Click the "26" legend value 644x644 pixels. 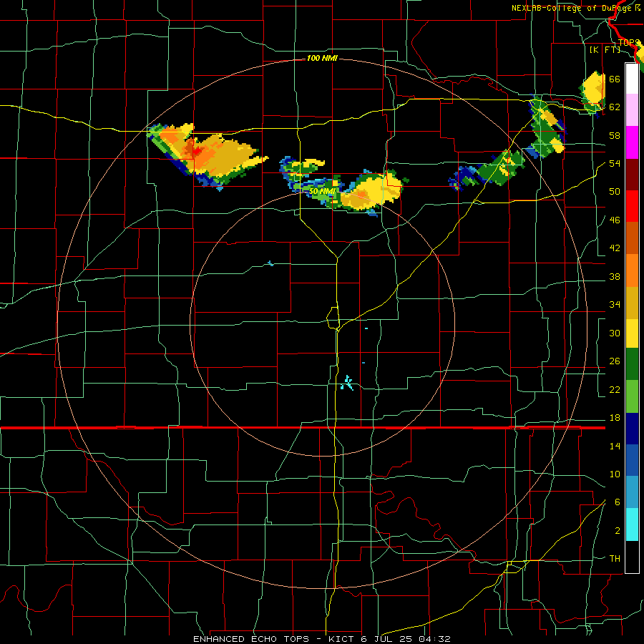tap(615, 361)
